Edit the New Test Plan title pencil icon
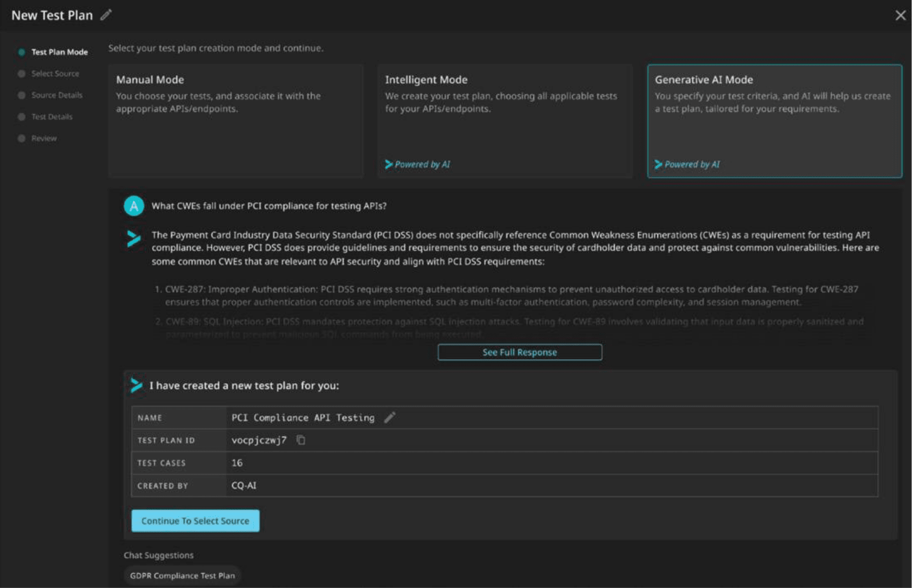The width and height of the screenshot is (912, 588). point(106,15)
